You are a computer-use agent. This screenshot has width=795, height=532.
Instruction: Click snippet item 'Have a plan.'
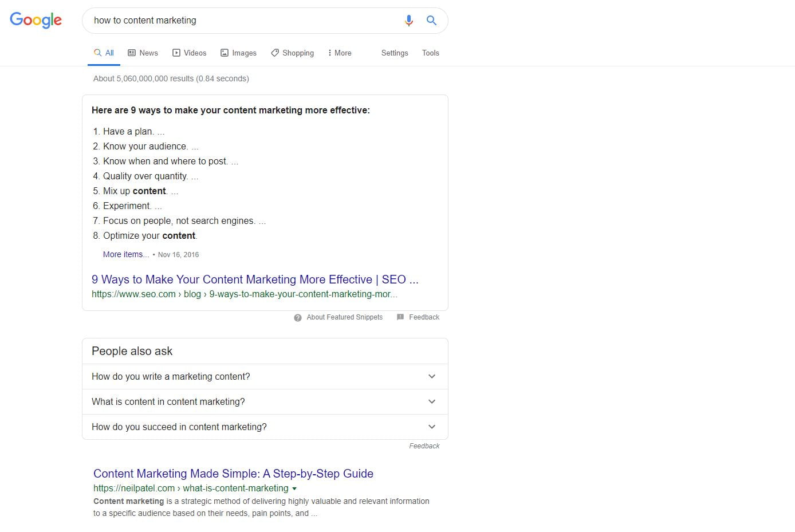click(128, 131)
